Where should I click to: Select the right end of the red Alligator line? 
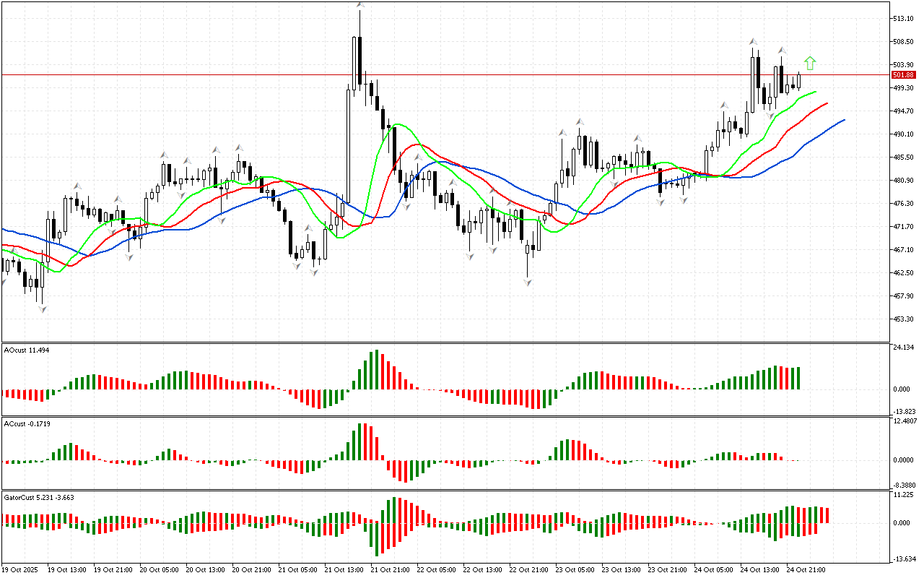pos(827,103)
